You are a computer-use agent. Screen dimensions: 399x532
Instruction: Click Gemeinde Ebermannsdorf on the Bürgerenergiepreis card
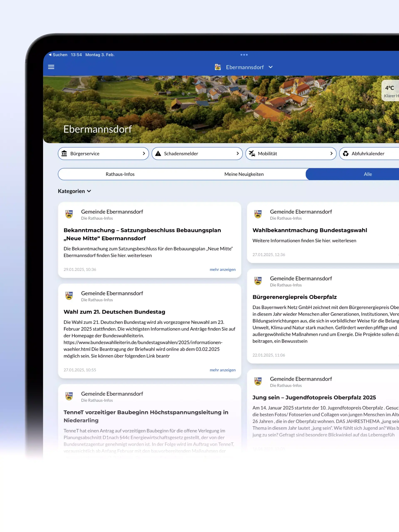coord(301,278)
